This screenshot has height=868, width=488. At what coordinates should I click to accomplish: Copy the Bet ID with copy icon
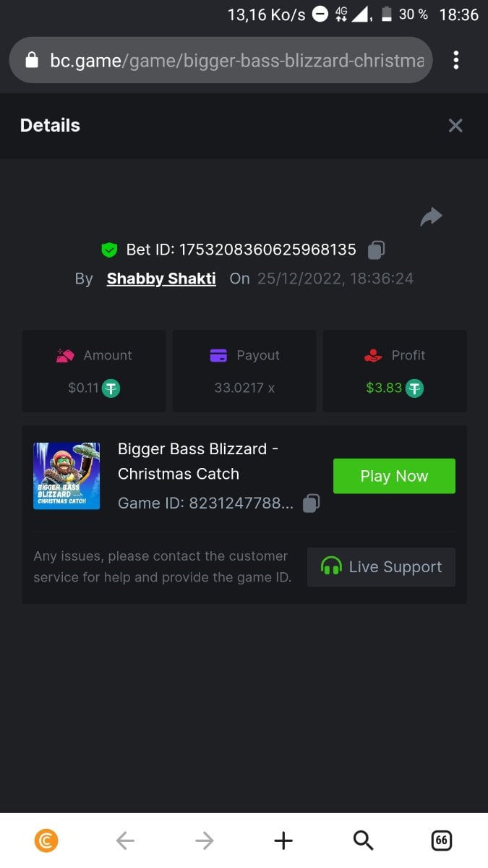pyautogui.click(x=376, y=250)
